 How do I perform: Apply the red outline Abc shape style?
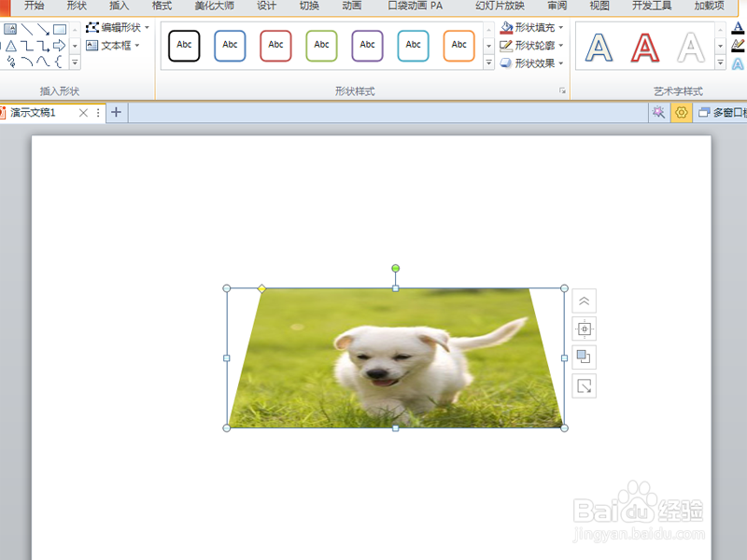[x=275, y=45]
